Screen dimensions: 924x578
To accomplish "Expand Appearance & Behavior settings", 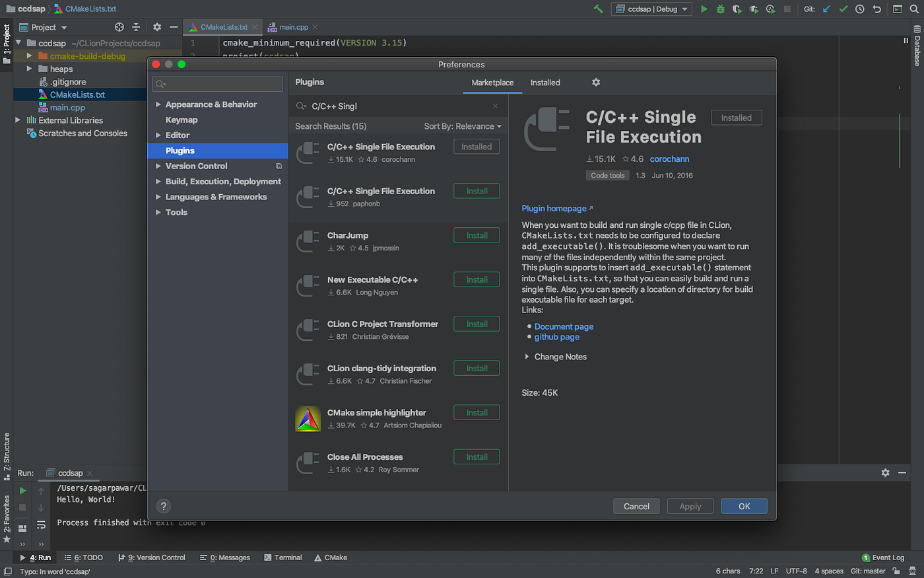I will tap(158, 104).
